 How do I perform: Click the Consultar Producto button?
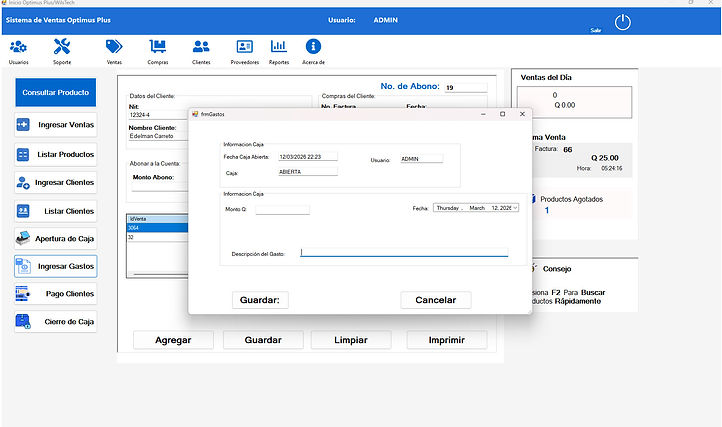click(55, 92)
